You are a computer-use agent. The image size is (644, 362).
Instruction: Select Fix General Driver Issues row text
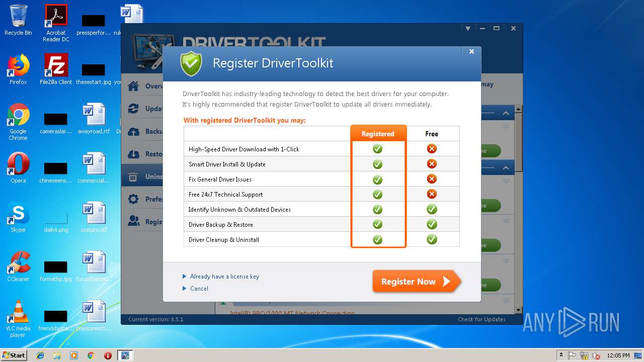pos(220,179)
